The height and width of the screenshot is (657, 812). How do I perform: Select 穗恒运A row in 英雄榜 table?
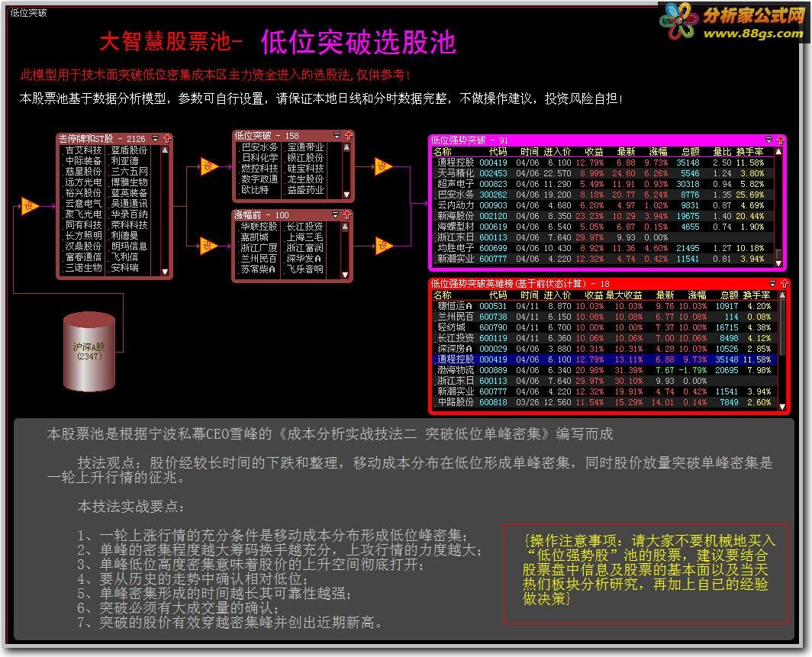point(604,306)
